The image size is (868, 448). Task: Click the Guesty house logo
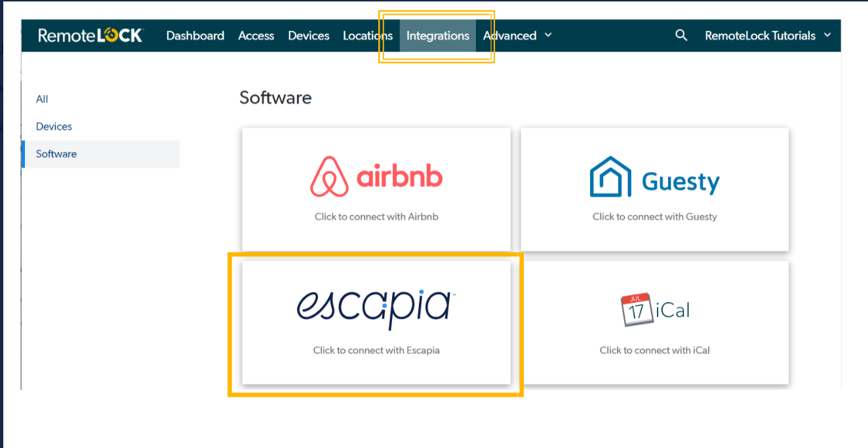click(610, 177)
